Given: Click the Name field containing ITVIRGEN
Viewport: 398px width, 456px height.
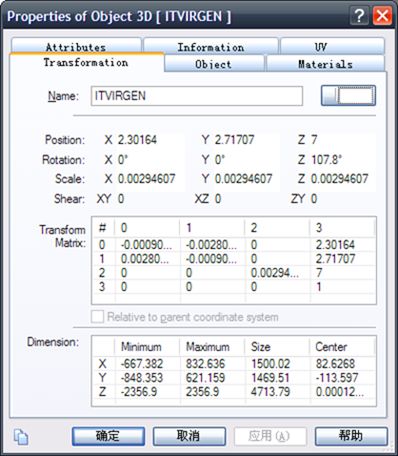Looking at the screenshot, I should 197,96.
